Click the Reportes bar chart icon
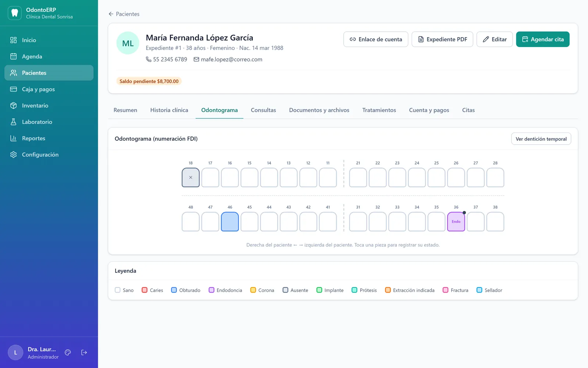The width and height of the screenshot is (588, 368). click(14, 138)
